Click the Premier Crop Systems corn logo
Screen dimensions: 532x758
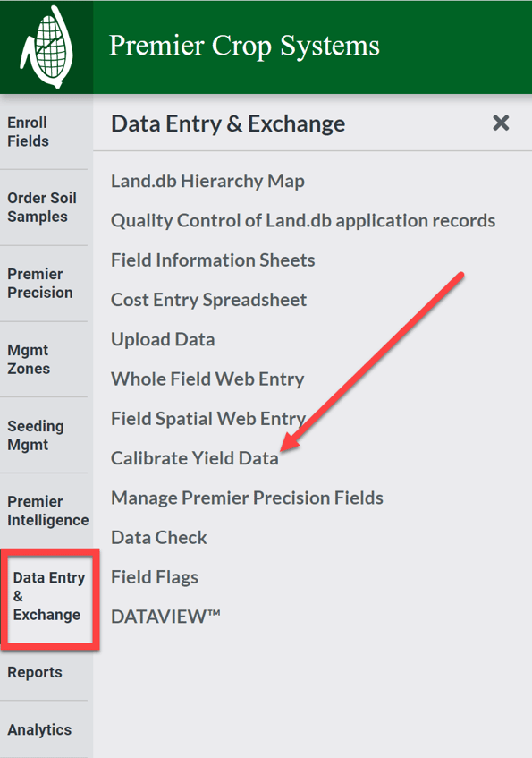tap(46, 47)
